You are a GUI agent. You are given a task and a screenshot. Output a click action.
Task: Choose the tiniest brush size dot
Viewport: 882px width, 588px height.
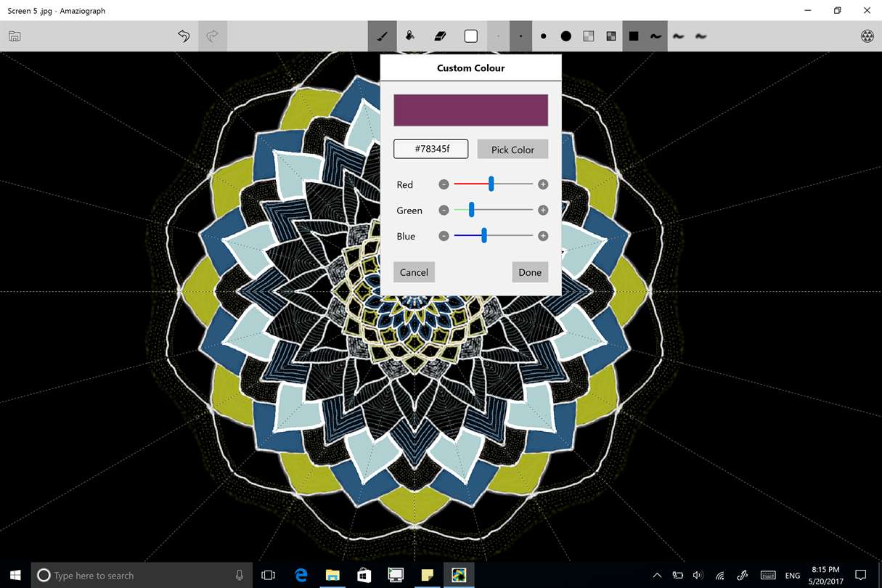click(498, 36)
